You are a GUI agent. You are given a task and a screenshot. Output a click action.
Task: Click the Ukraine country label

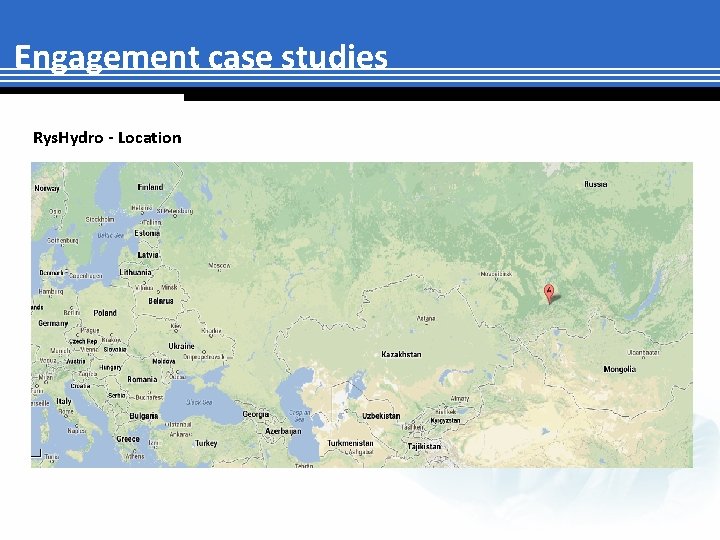181,346
